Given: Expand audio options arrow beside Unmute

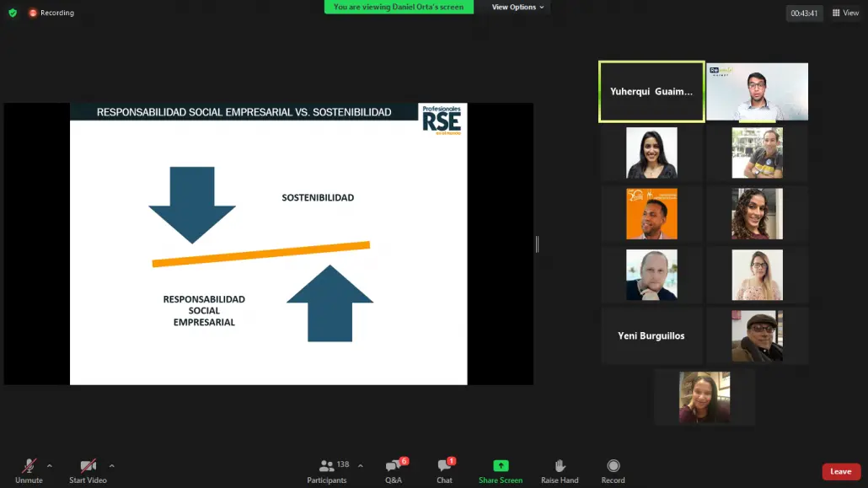Looking at the screenshot, I should [x=49, y=466].
